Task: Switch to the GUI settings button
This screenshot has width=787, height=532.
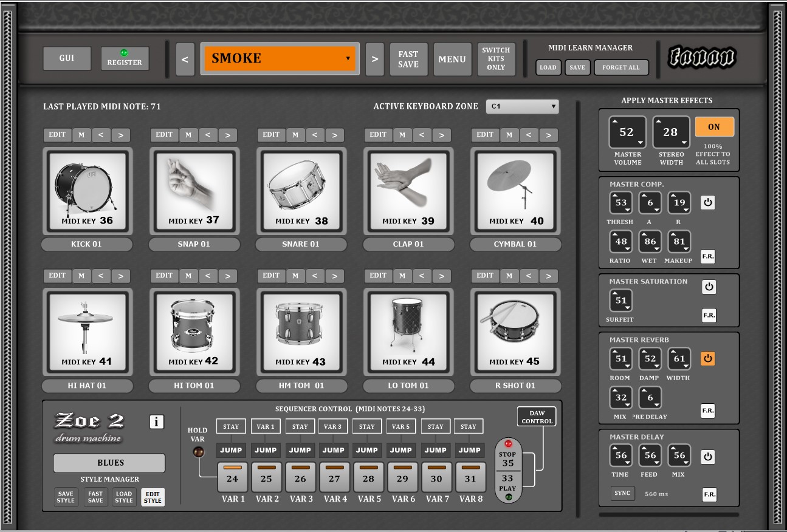Action: coord(67,58)
